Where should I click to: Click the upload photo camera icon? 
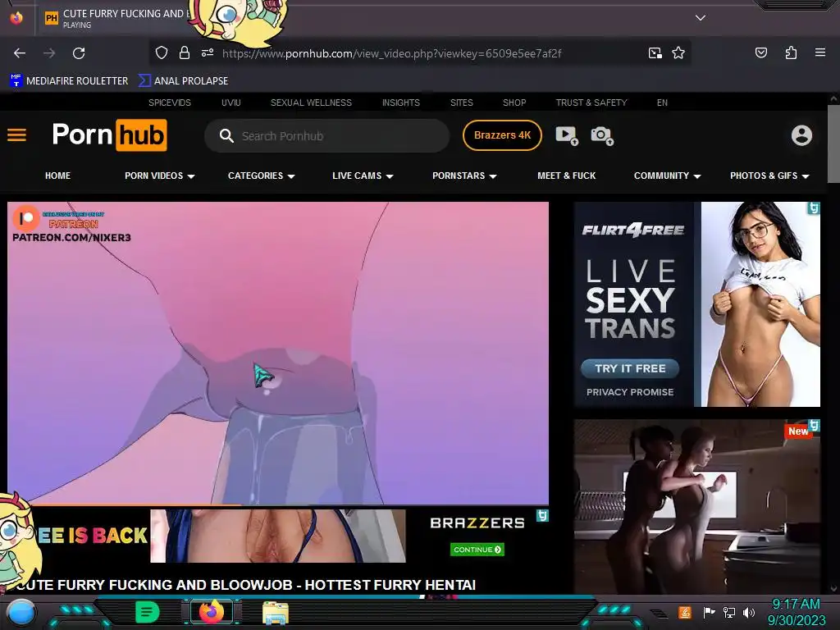pos(602,135)
